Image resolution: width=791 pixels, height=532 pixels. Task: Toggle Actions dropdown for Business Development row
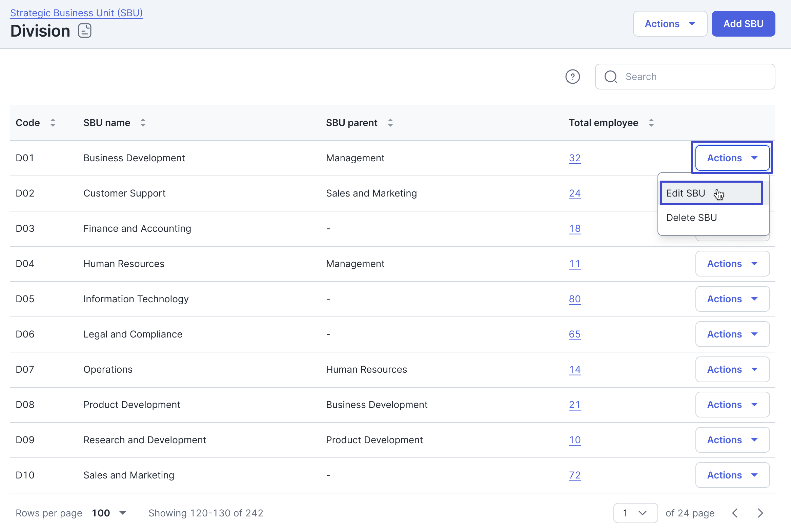coord(732,158)
